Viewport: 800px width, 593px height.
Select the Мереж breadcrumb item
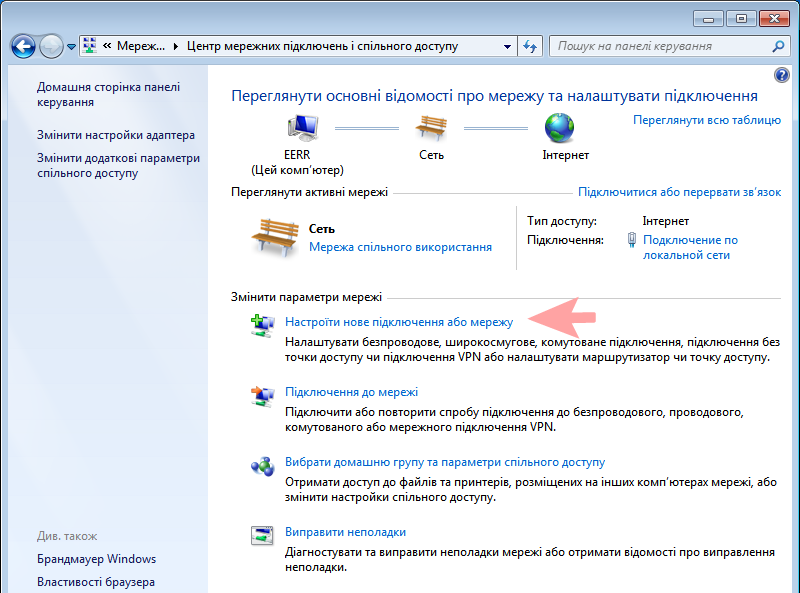pyautogui.click(x=142, y=45)
